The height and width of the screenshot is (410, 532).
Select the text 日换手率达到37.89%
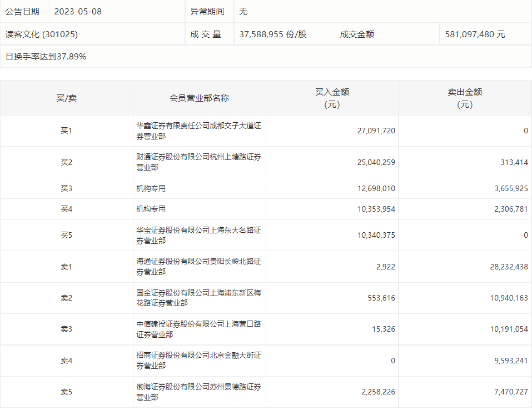(x=46, y=57)
